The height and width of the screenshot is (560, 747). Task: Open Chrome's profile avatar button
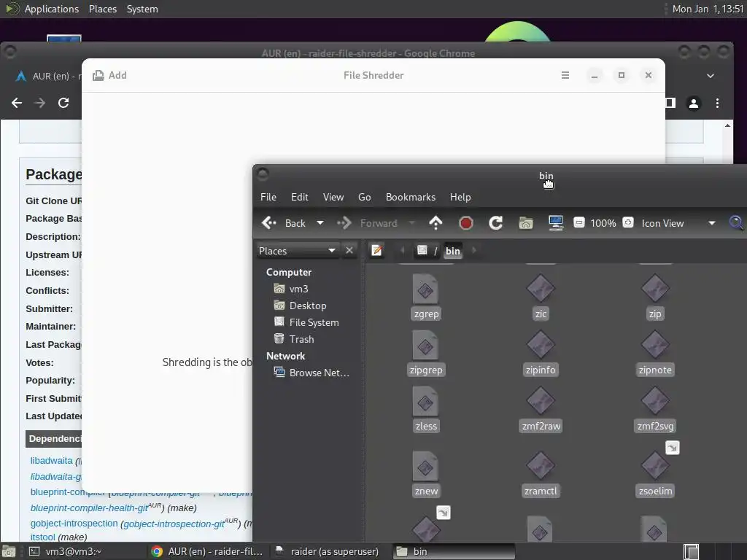(x=694, y=103)
